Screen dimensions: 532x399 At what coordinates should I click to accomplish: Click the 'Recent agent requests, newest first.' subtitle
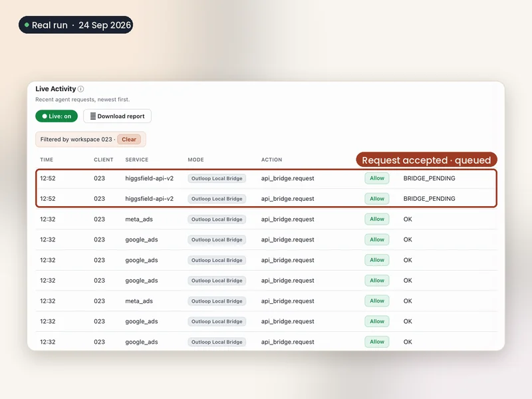pos(82,99)
